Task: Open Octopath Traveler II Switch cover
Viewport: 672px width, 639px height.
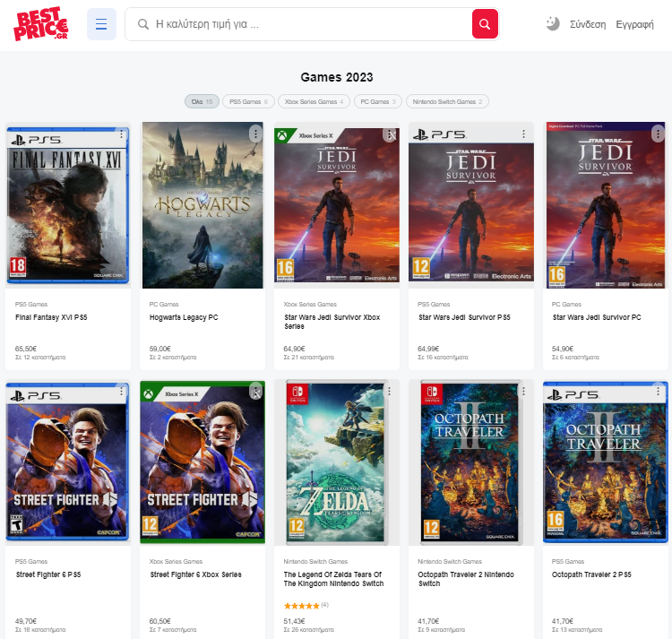Action: (x=471, y=462)
